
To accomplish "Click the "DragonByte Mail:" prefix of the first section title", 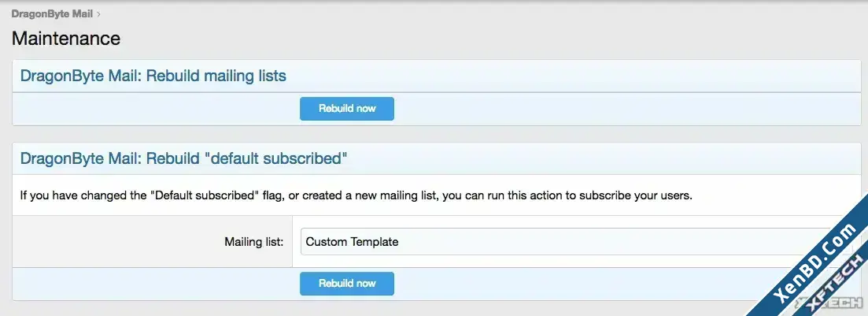I will point(81,76).
